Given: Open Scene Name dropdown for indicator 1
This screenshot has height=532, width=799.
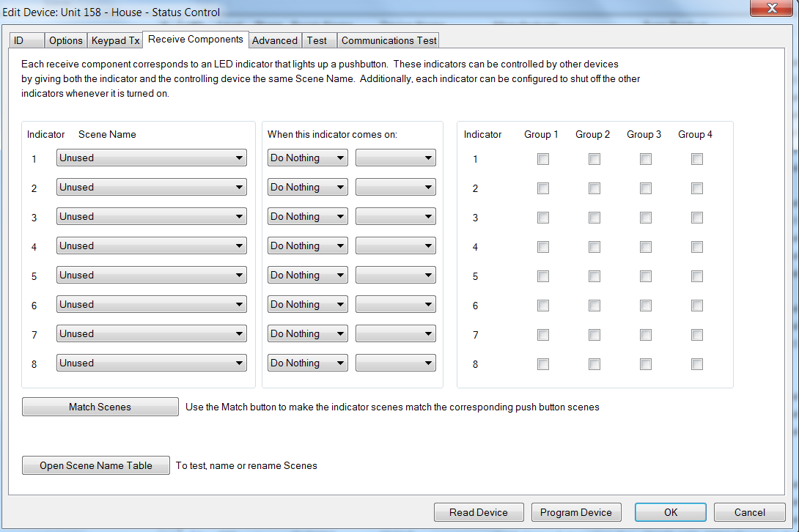Looking at the screenshot, I should click(151, 158).
